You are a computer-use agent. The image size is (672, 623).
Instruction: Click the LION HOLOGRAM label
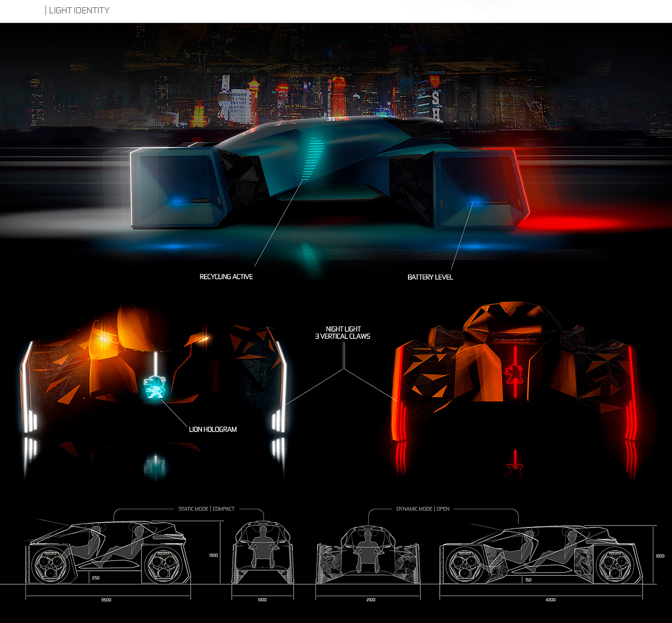[213, 430]
